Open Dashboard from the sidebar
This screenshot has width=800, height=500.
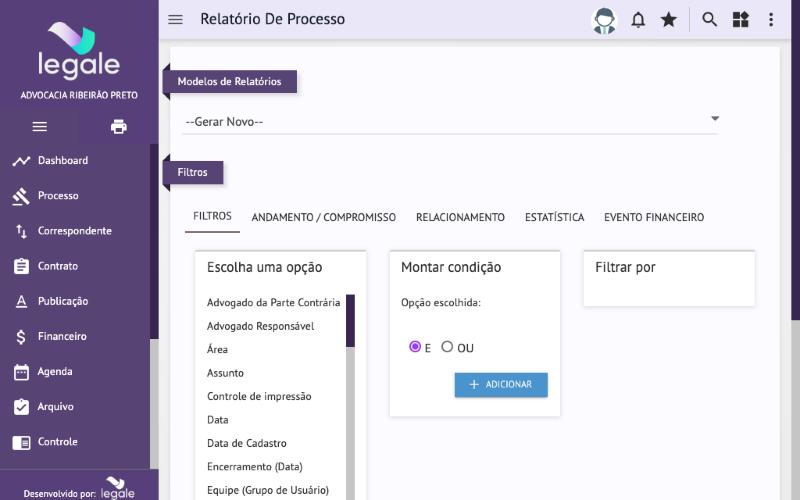[x=63, y=161]
